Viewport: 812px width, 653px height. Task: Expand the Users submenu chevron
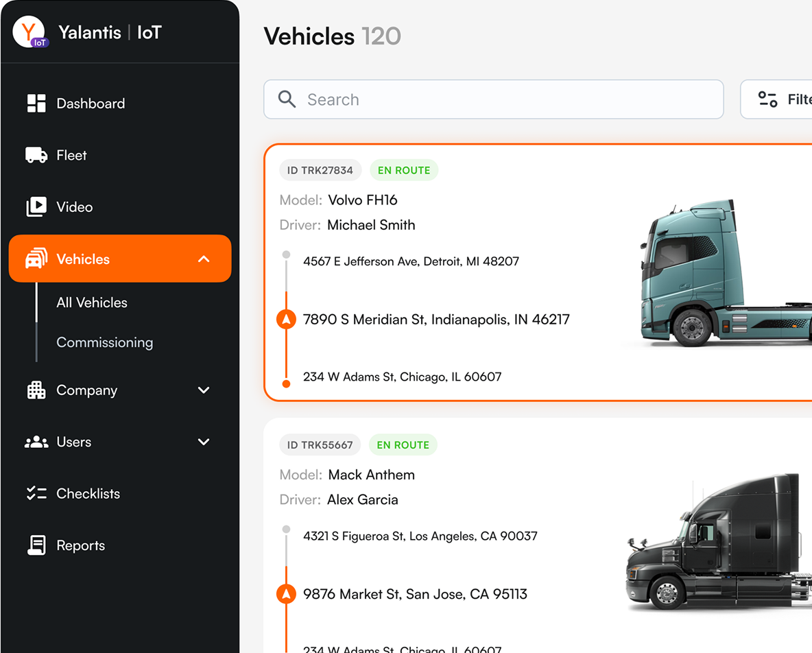point(204,442)
